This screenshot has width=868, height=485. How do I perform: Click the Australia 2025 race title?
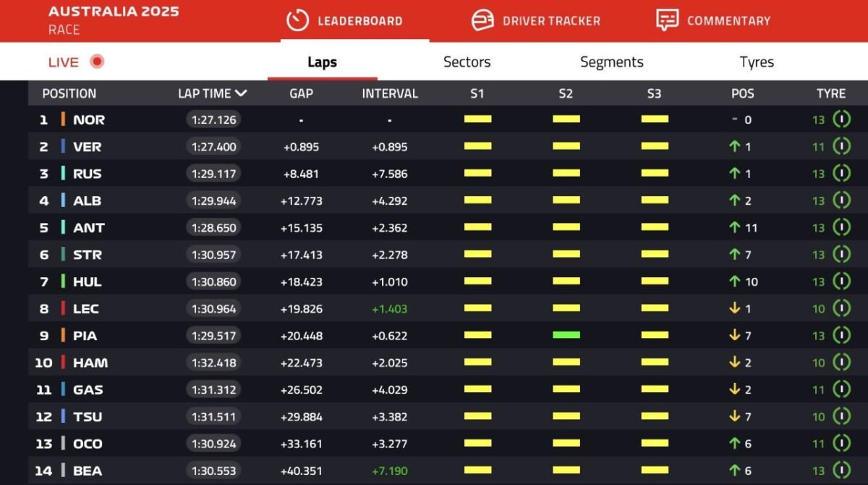(114, 12)
